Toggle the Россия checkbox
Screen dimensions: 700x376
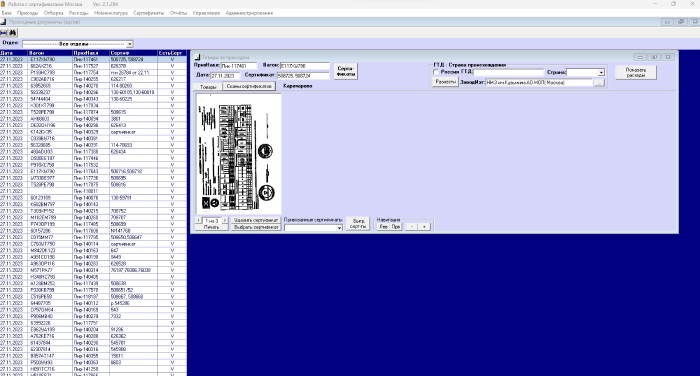click(x=436, y=72)
